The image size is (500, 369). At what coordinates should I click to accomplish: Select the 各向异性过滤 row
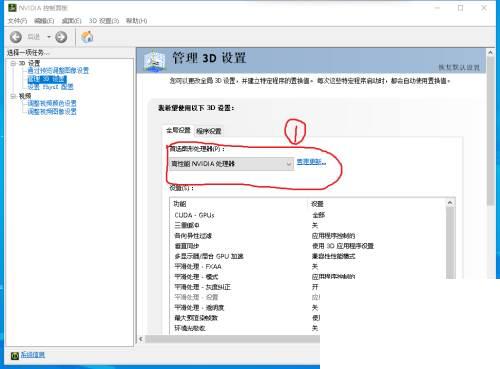tap(307, 236)
